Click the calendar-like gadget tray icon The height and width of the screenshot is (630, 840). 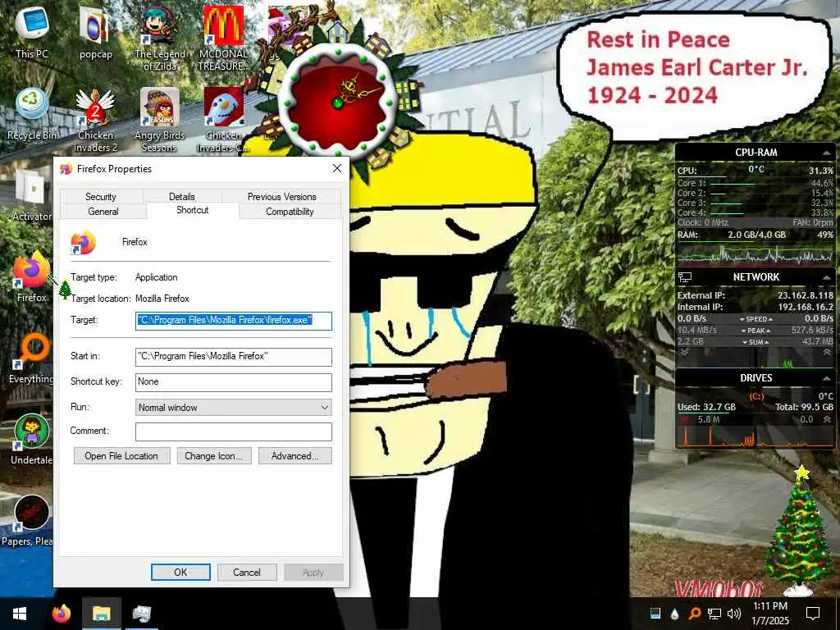point(655,614)
